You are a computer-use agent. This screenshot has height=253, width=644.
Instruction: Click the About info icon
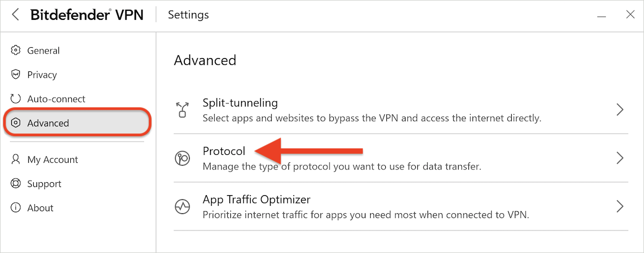tap(16, 208)
